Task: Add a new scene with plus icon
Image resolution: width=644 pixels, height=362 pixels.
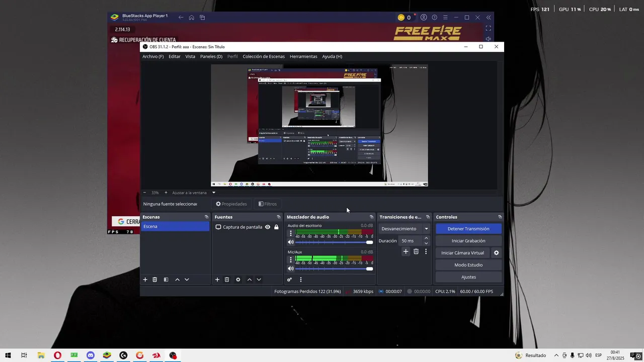Action: 145,280
